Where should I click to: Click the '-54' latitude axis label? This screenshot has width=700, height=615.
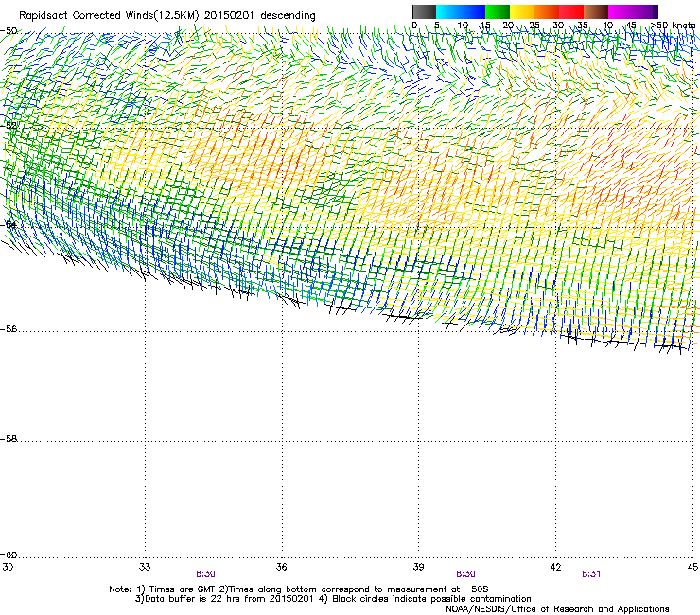click(x=9, y=224)
